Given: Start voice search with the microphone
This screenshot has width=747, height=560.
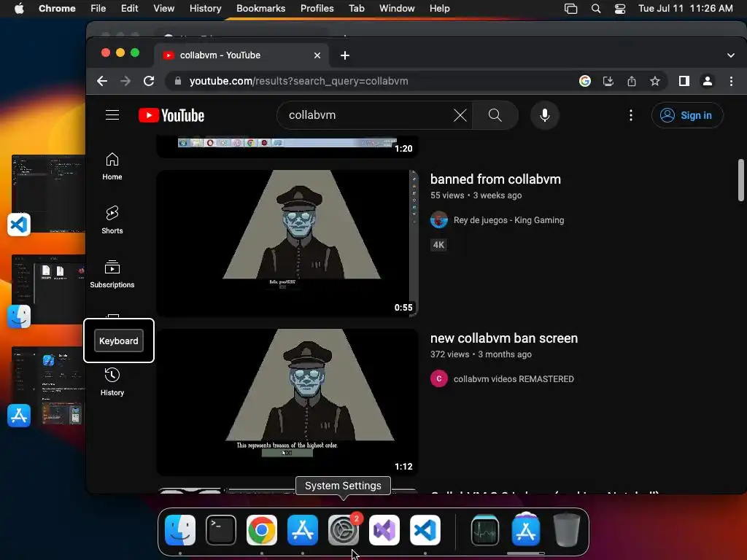Looking at the screenshot, I should (544, 115).
